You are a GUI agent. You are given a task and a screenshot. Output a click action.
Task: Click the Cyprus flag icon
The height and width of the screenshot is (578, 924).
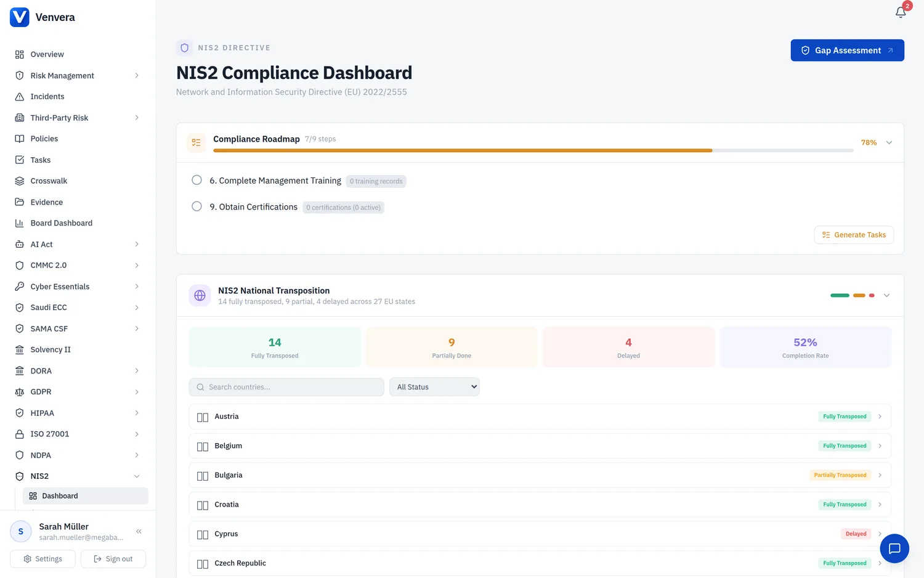click(203, 534)
